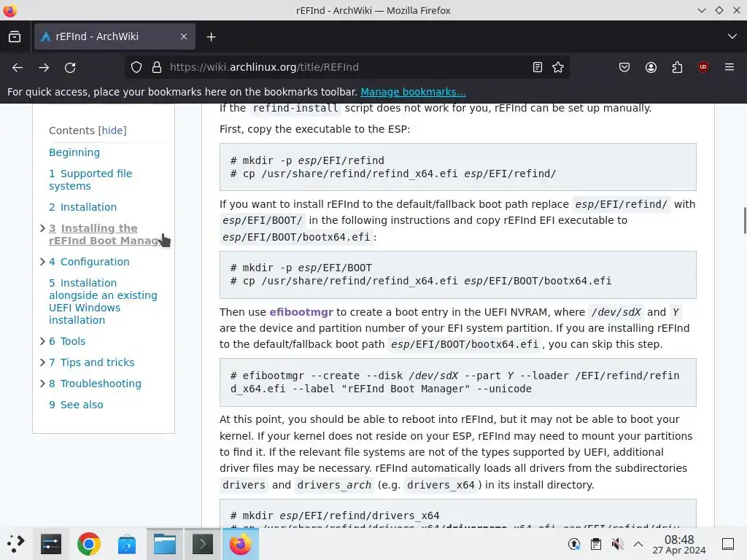Expand the Troubleshooting chevron
Screen dimensions: 747x560
[42, 384]
